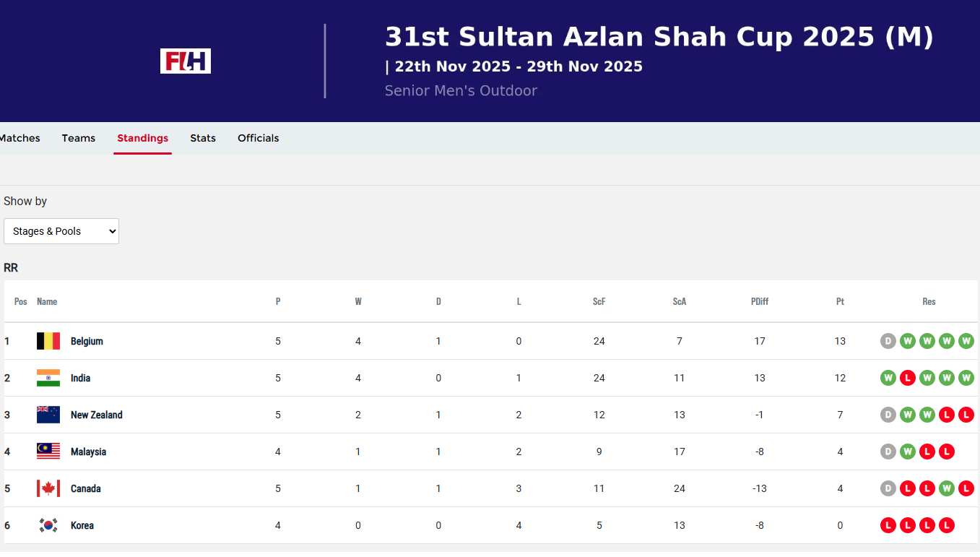980x557 pixels.
Task: Switch to the Matches tab
Action: (20, 138)
